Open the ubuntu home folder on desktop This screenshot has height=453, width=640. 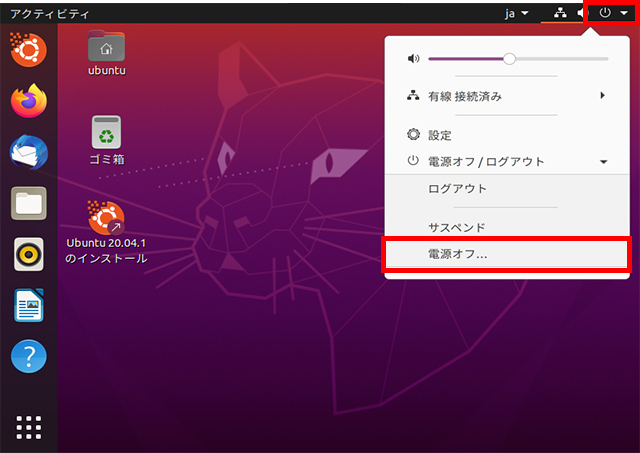pos(107,53)
